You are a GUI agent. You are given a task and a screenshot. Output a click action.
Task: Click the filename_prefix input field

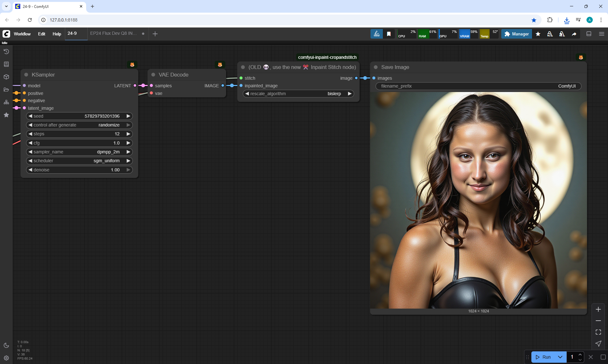pyautogui.click(x=478, y=86)
